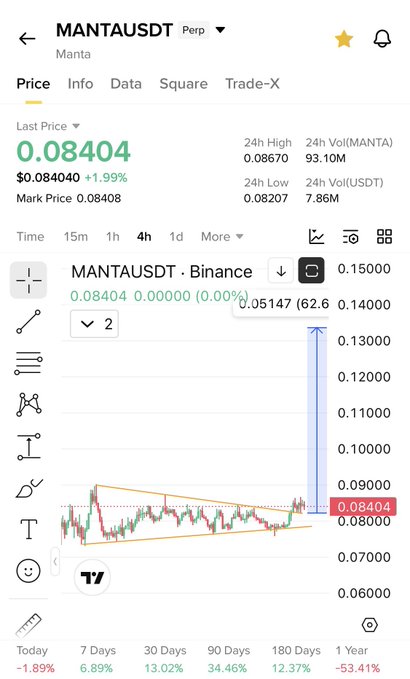This screenshot has width=410, height=679.
Task: Click the 7 Days 6.89% performance stat
Action: 98,659
